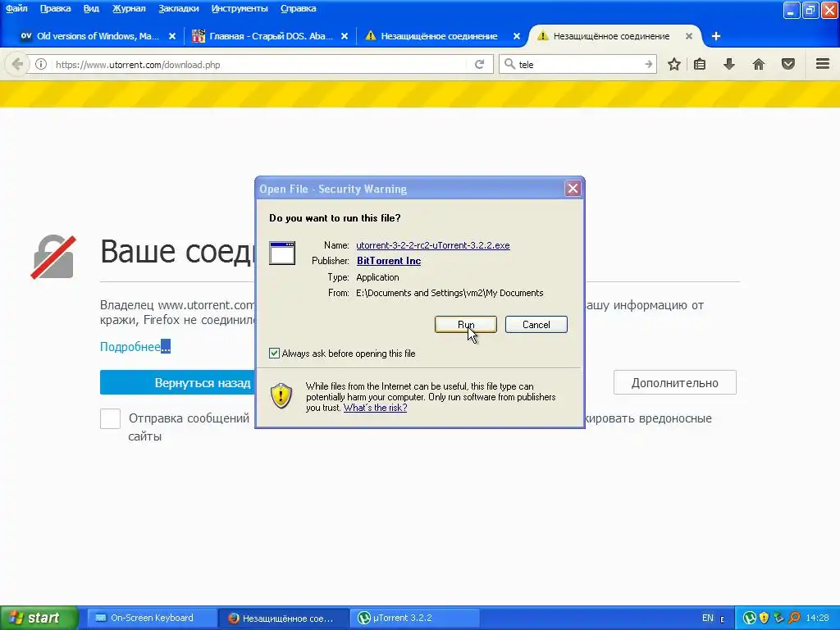Image resolution: width=840 pixels, height=630 pixels.
Task: Open the Инструменты menu
Action: tap(240, 8)
